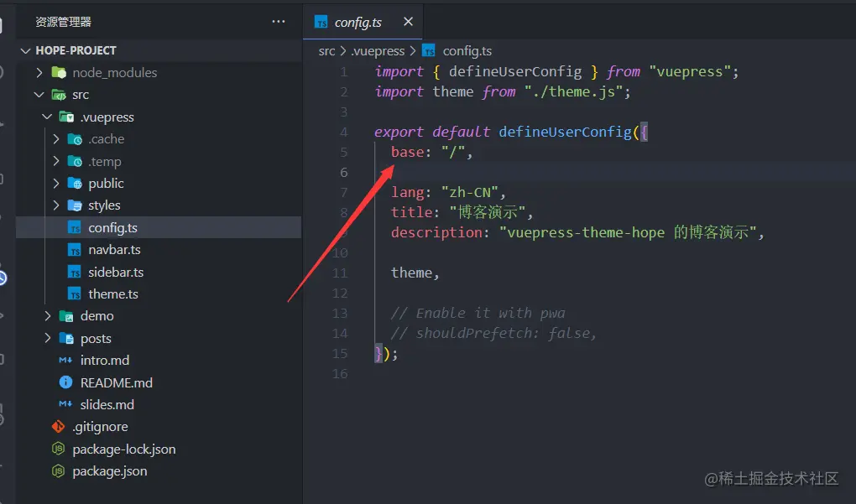This screenshot has width=856, height=504.
Task: Click the TS icon in config.ts tab
Action: (321, 22)
